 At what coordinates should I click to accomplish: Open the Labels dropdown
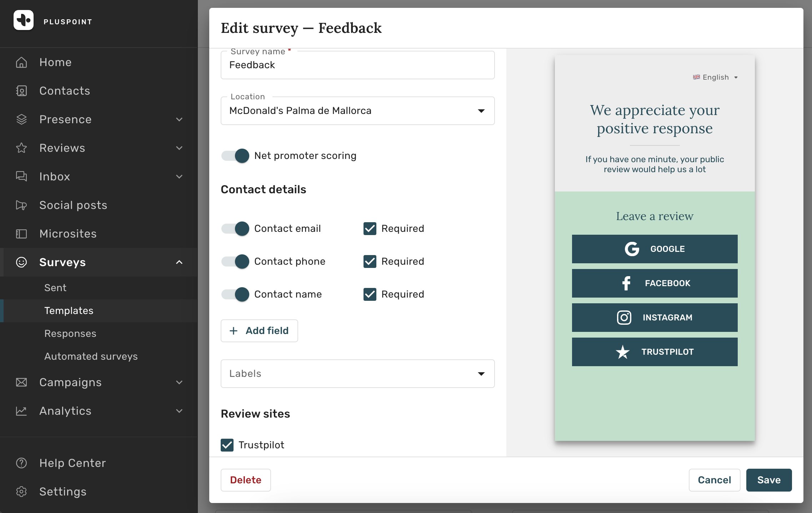click(x=358, y=374)
